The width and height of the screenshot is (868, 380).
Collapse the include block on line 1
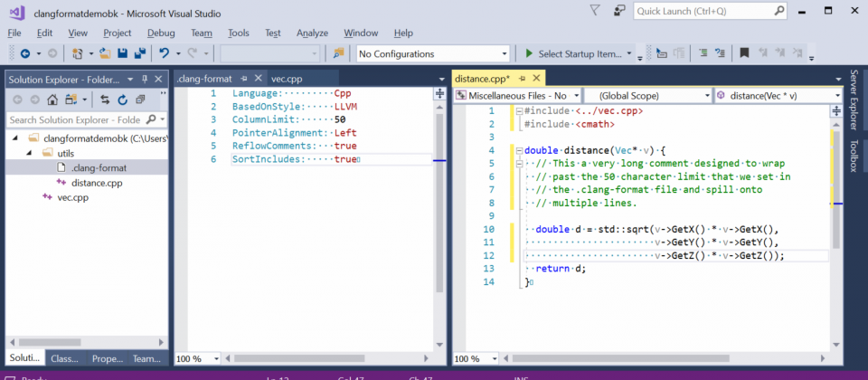point(519,110)
